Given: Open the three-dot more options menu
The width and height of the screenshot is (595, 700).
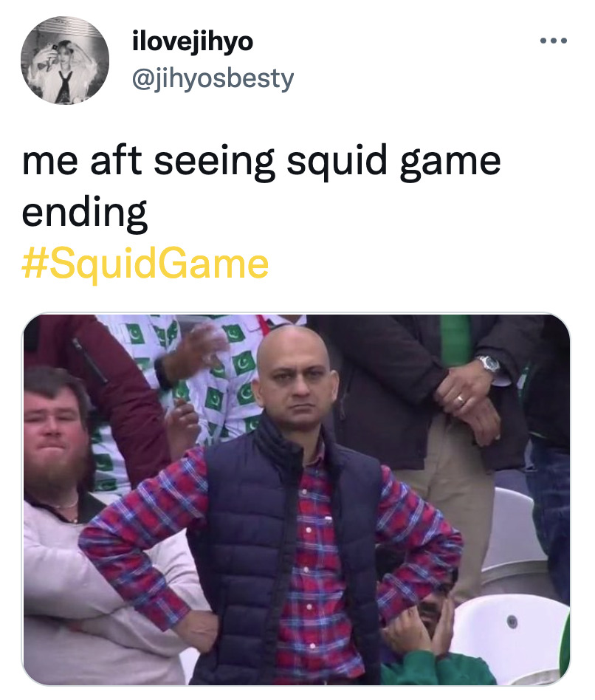Looking at the screenshot, I should click(x=553, y=41).
